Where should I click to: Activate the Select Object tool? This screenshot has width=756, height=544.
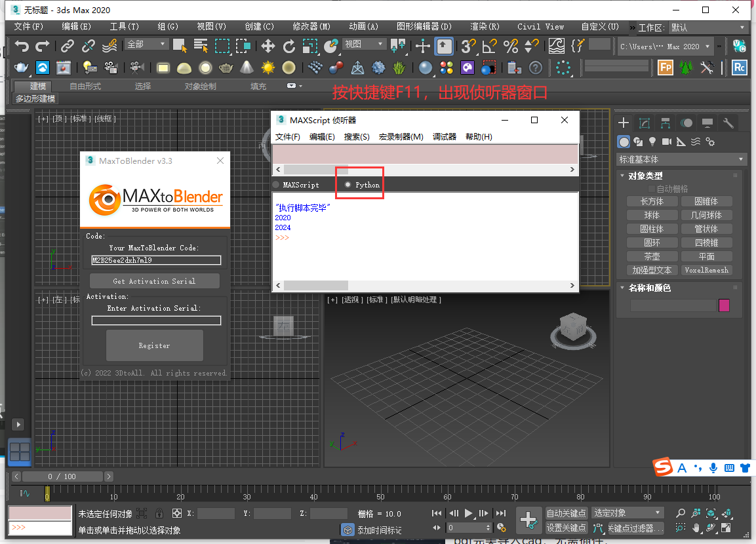click(x=180, y=47)
